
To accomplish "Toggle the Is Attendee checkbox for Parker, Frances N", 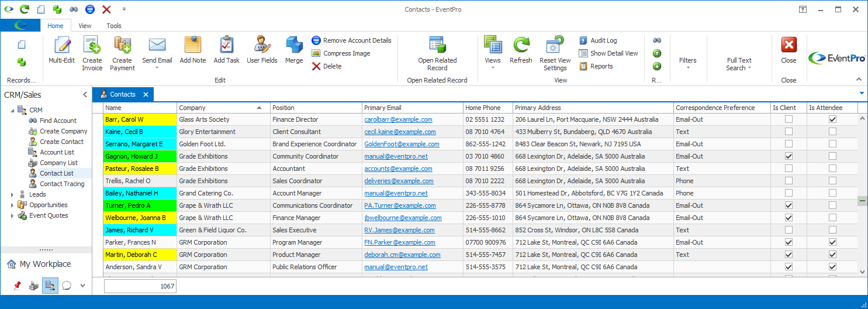I will click(832, 242).
